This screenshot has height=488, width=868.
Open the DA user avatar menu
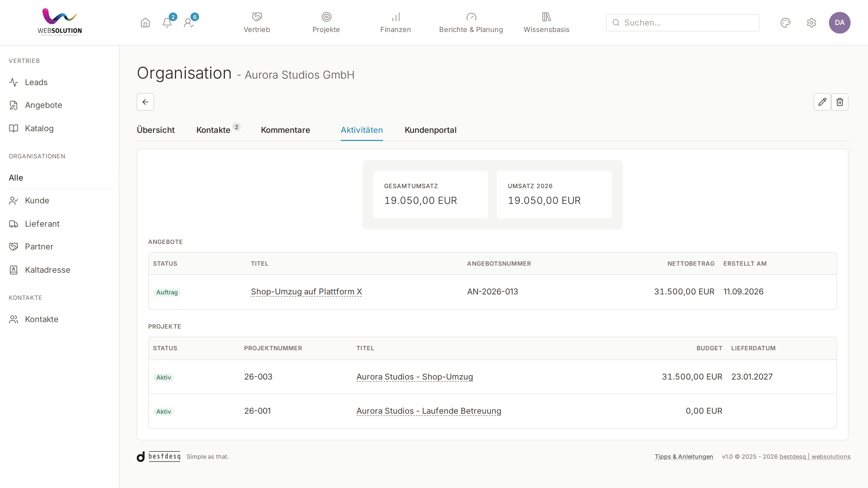point(839,23)
